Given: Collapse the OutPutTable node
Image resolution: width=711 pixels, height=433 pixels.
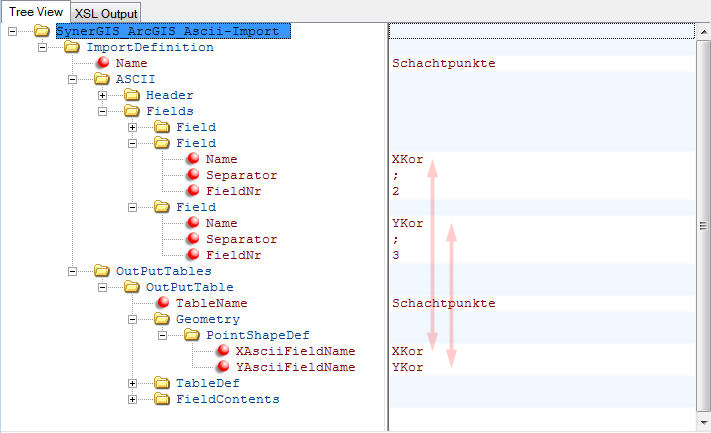Looking at the screenshot, I should [102, 287].
